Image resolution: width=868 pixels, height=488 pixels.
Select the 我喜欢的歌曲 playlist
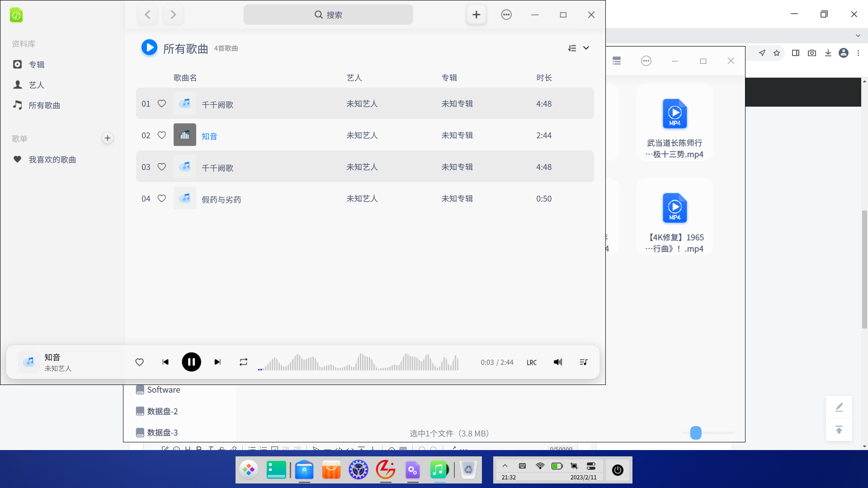click(52, 160)
